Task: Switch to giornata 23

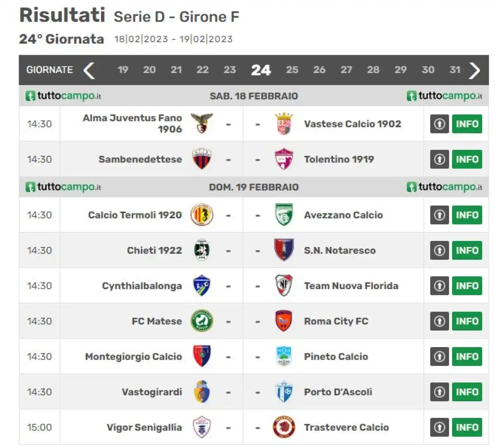Action: [x=230, y=70]
